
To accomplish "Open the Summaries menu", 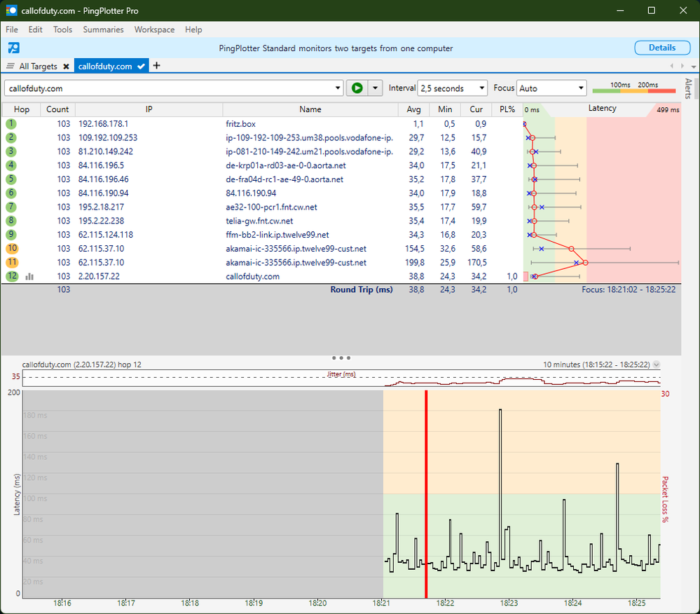I will (x=103, y=29).
